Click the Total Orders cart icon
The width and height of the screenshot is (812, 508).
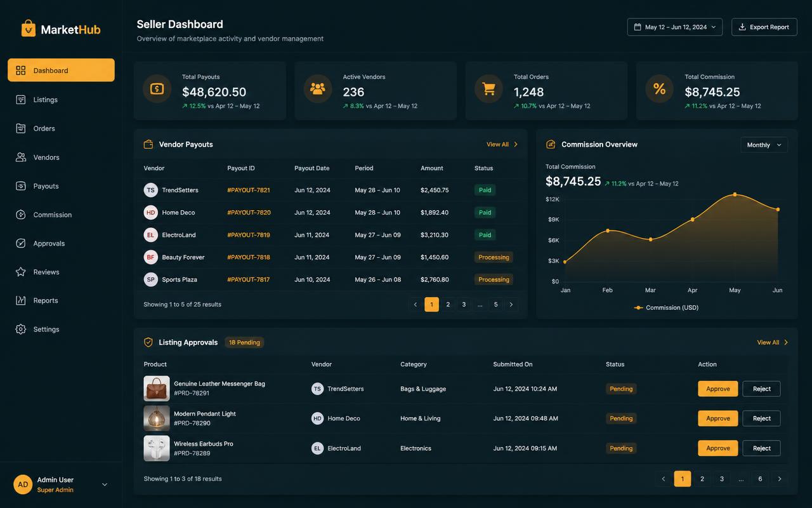[488, 89]
